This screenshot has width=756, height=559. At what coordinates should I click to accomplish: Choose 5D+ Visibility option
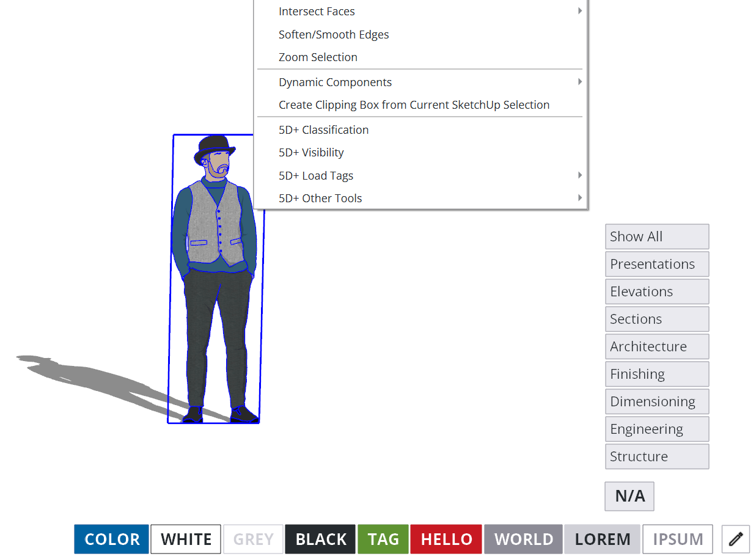point(311,152)
